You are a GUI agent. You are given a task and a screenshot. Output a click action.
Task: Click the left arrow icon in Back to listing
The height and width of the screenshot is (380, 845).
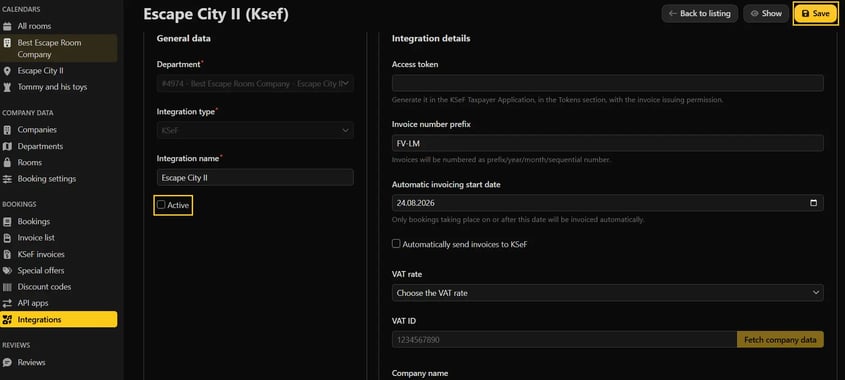673,13
